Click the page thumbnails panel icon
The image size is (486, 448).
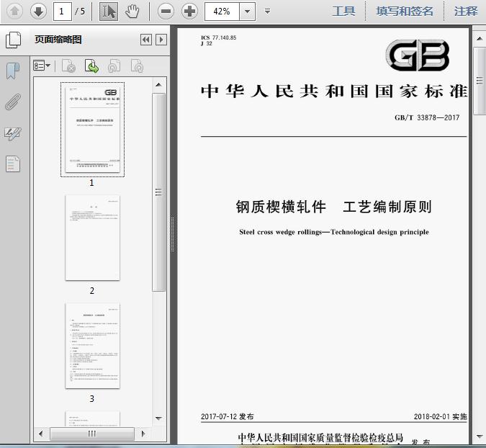click(14, 40)
